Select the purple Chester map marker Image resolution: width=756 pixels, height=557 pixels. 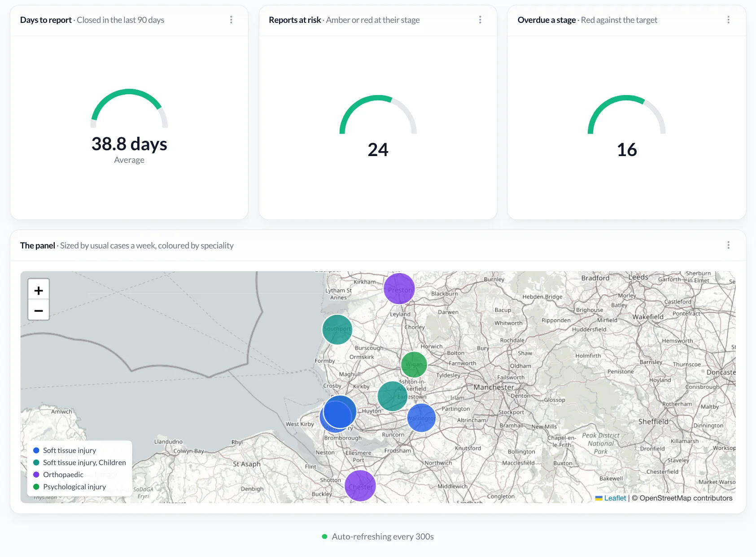(360, 486)
